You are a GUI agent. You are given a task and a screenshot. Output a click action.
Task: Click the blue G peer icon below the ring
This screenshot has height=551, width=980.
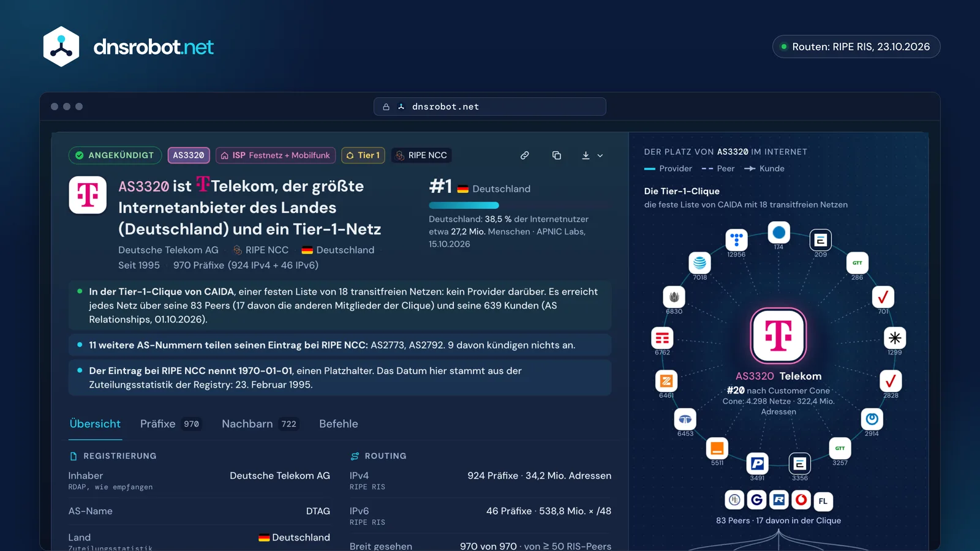tap(757, 500)
